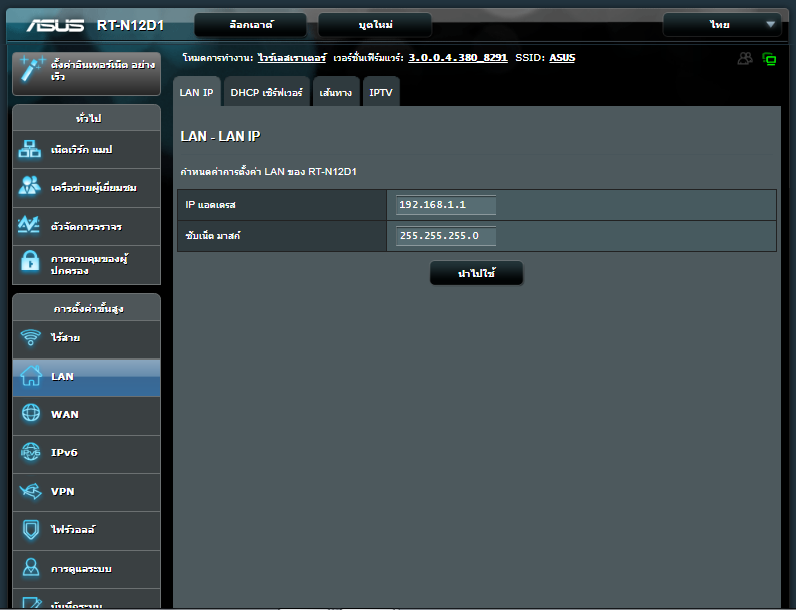Click the IP แอดเดรส label
Viewport: 796px width, 610px height.
(x=210, y=205)
